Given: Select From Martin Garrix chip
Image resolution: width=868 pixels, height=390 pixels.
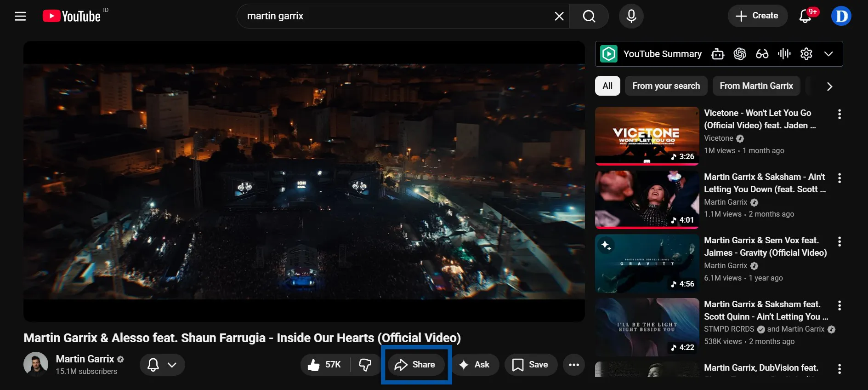Looking at the screenshot, I should tap(756, 86).
